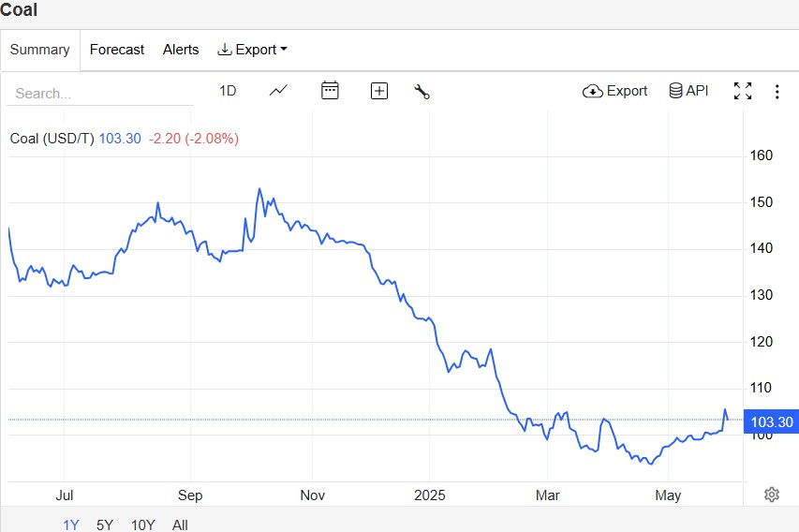
Task: Open chart settings gear icon
Action: [x=772, y=495]
